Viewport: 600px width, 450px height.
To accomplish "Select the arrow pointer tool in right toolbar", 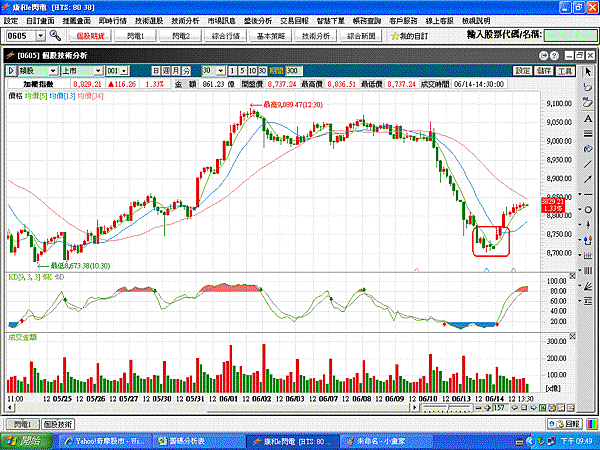I will pos(588,72).
